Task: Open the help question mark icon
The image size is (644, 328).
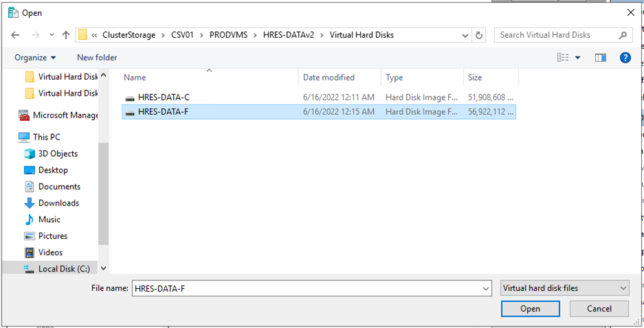Action: tap(625, 58)
